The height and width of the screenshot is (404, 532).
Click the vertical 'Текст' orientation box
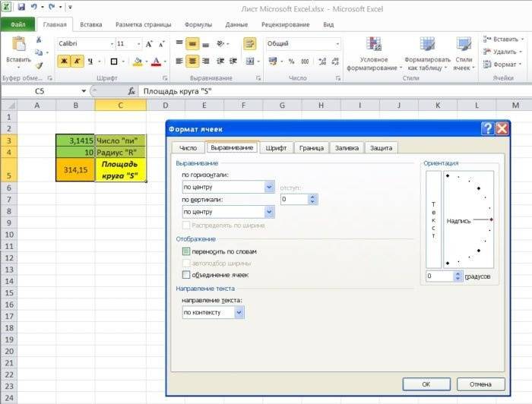(x=433, y=220)
